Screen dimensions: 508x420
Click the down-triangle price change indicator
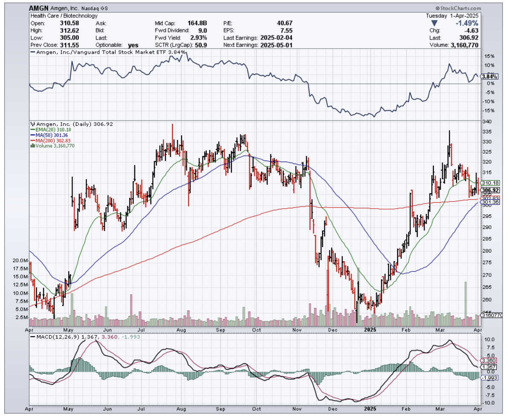[x=434, y=23]
